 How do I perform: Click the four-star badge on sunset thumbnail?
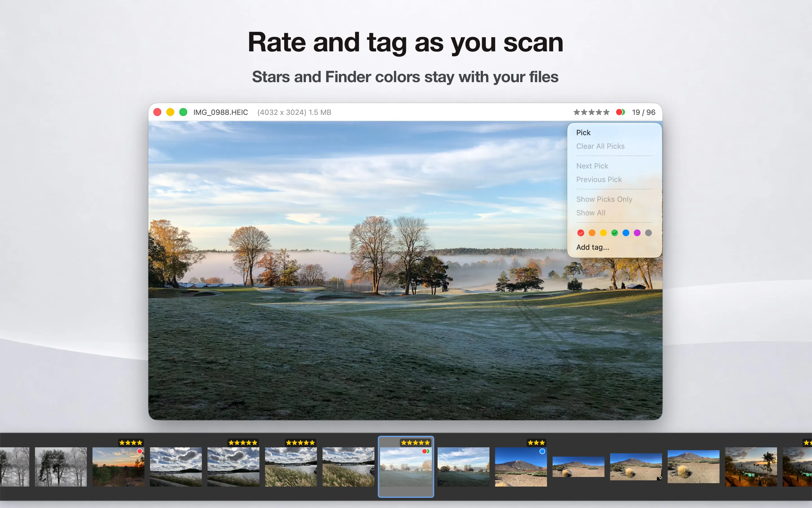click(x=131, y=443)
